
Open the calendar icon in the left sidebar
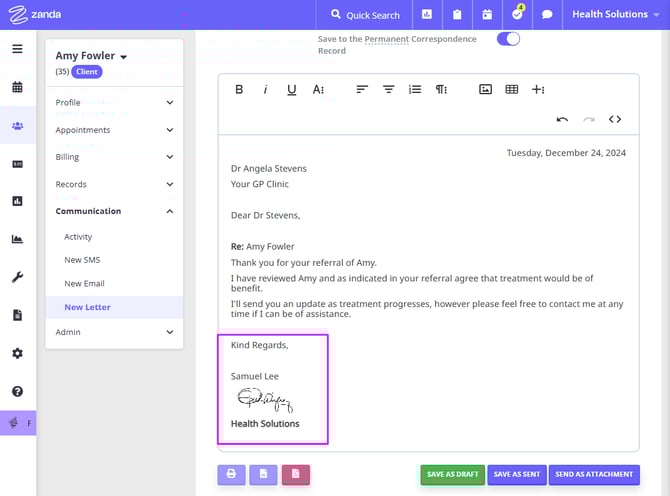coord(17,87)
